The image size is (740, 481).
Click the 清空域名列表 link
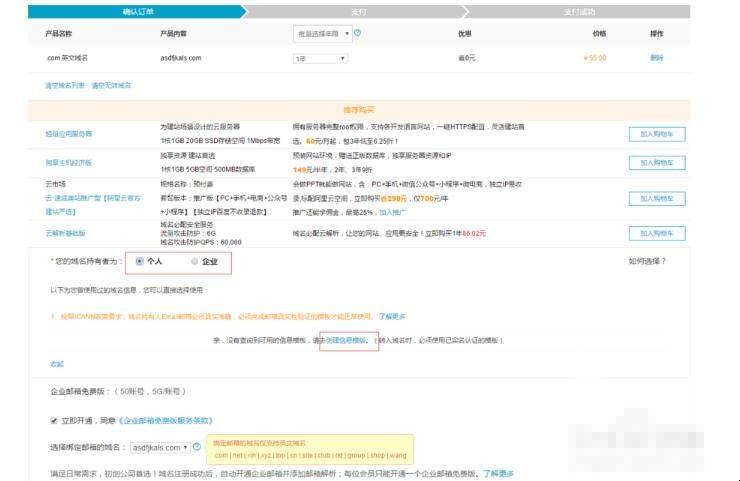point(65,85)
